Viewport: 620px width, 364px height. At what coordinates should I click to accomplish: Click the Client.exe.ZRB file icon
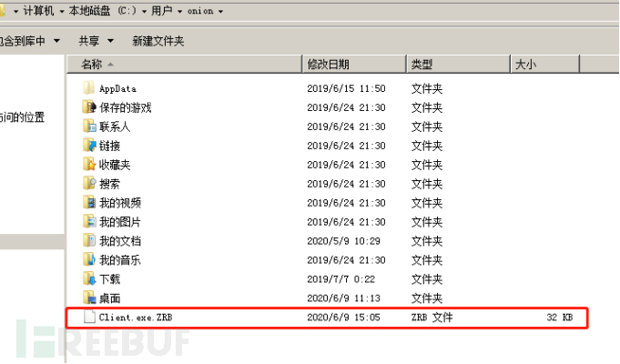(x=89, y=318)
